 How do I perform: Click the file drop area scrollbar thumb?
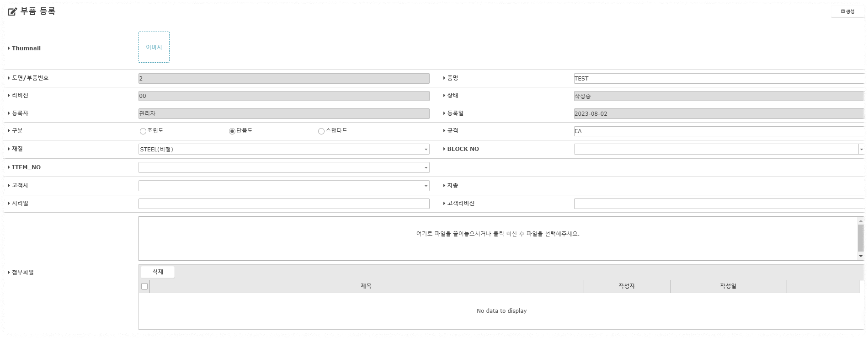coord(861,238)
